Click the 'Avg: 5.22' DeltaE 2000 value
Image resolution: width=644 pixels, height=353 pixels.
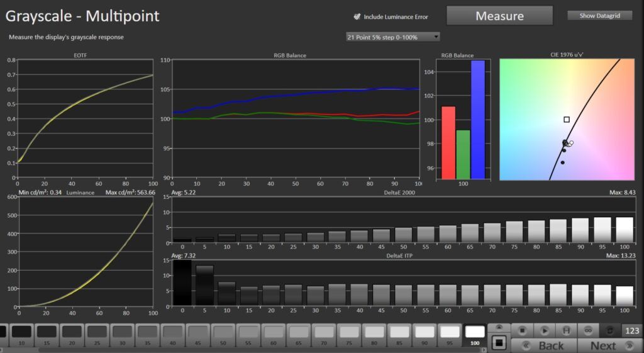[183, 193]
